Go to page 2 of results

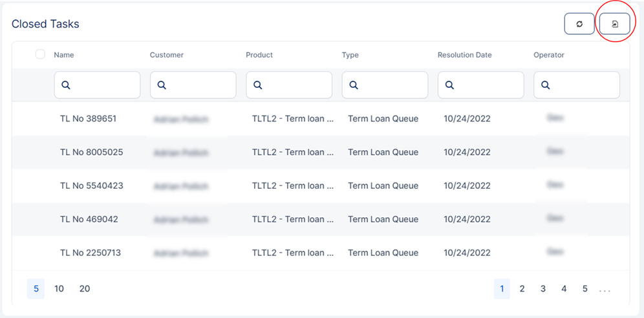coord(522,289)
